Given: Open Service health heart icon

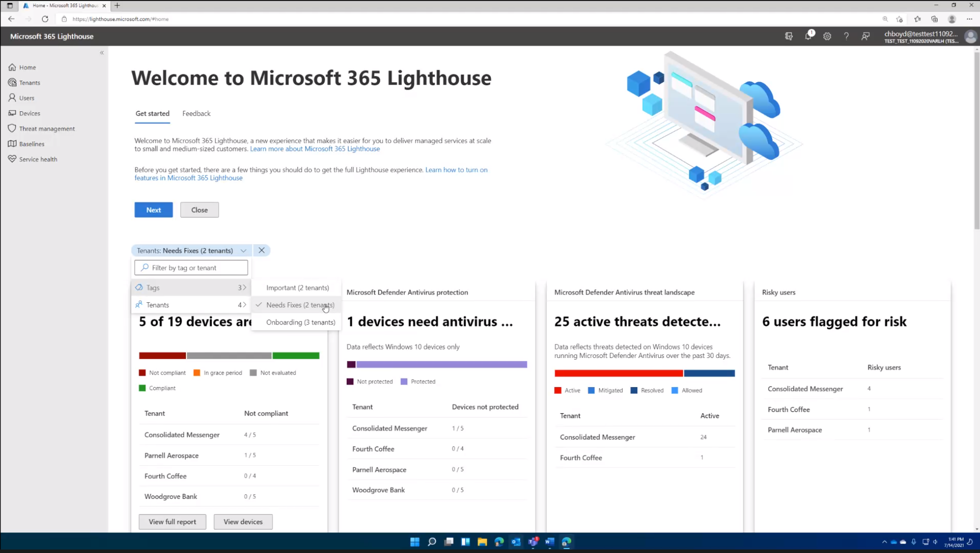Looking at the screenshot, I should click(12, 159).
